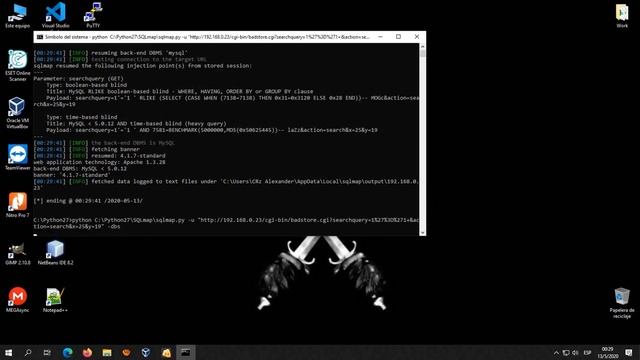Open the notification center icon

[x=629, y=353]
